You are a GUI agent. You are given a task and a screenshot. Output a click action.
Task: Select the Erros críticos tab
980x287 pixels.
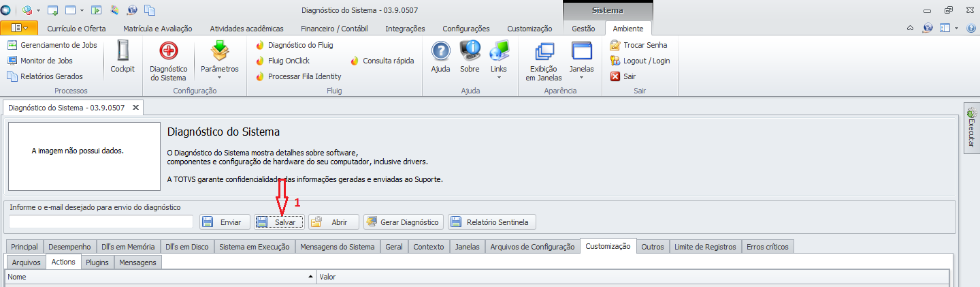click(768, 247)
